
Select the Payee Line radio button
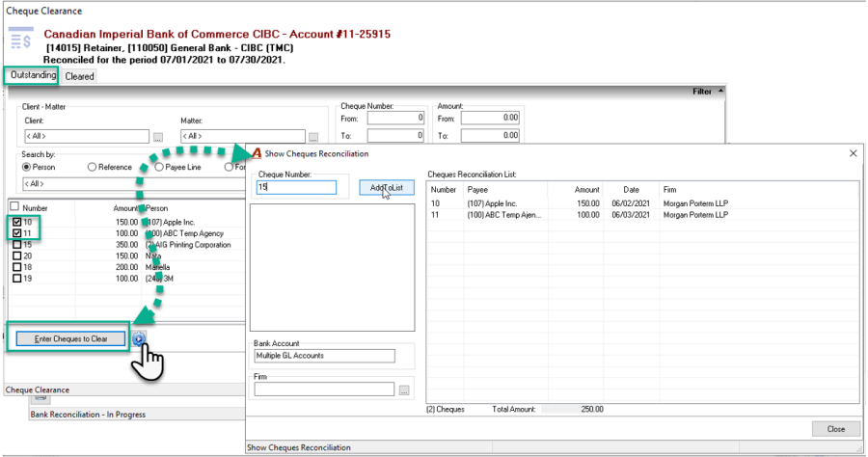(159, 167)
